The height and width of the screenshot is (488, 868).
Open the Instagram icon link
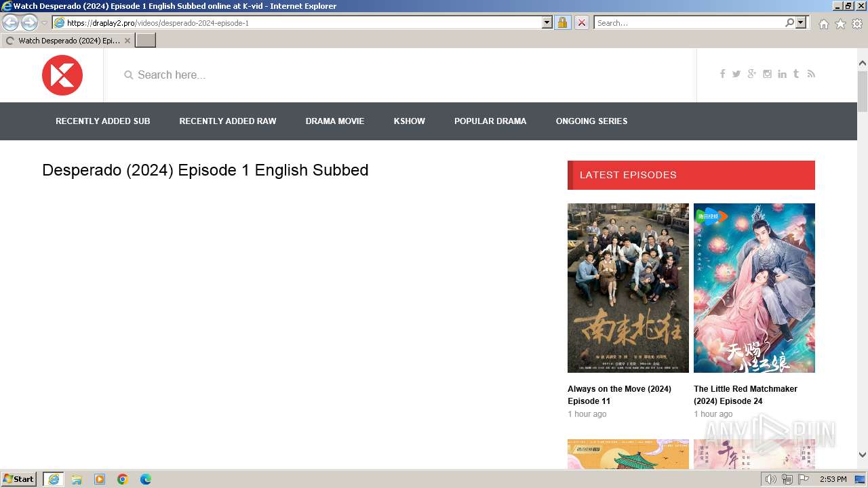(767, 74)
